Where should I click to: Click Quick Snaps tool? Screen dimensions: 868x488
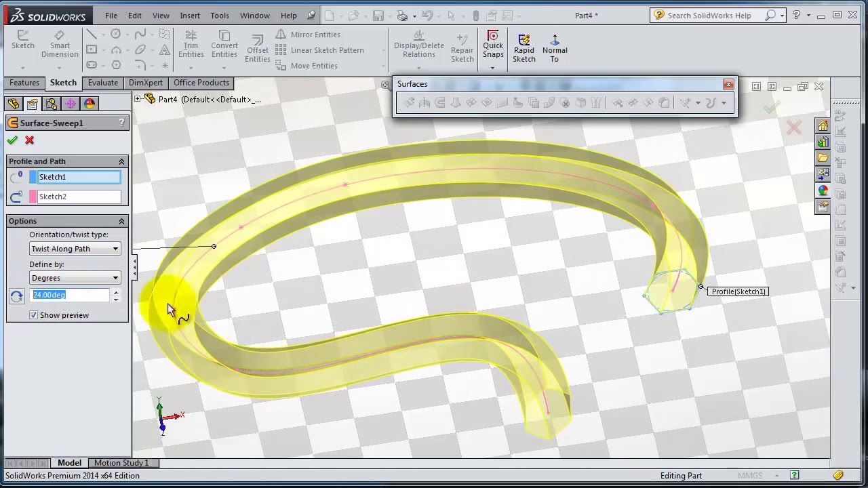[x=493, y=43]
